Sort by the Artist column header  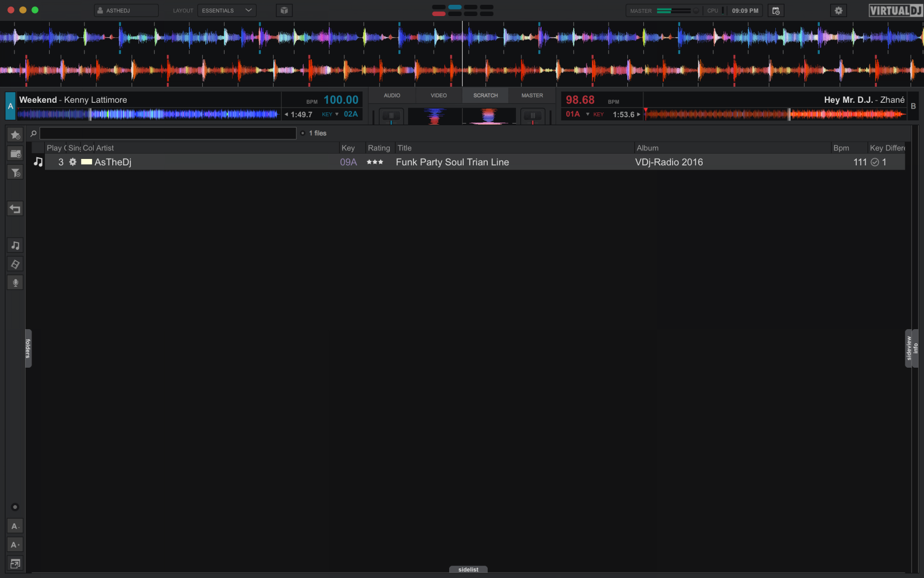217,148
